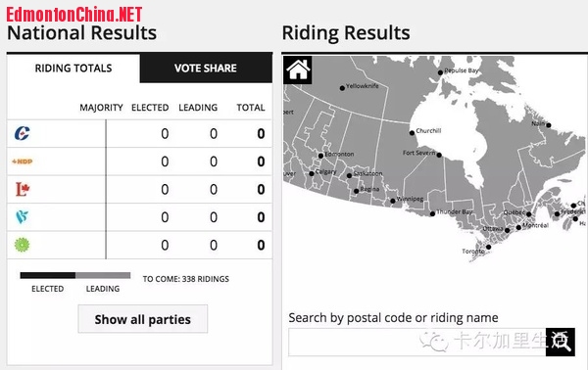Select the Conservative party logo
The height and width of the screenshot is (370, 588).
(23, 133)
